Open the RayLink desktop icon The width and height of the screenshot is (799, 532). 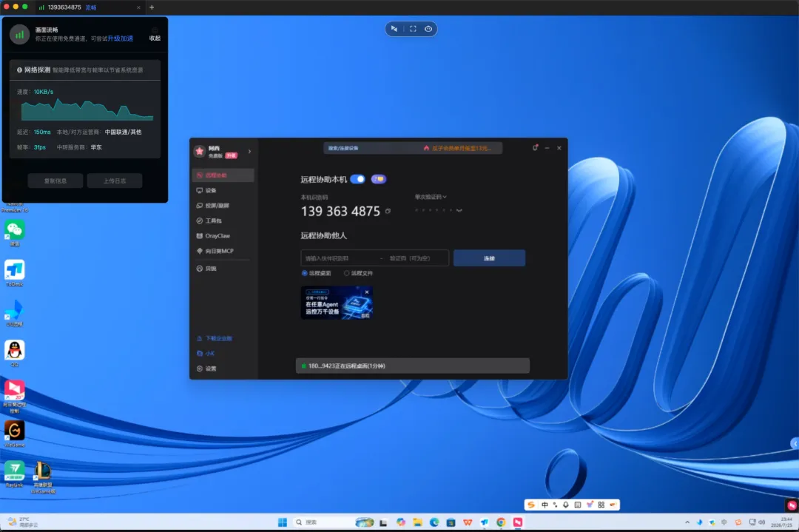[x=14, y=474]
